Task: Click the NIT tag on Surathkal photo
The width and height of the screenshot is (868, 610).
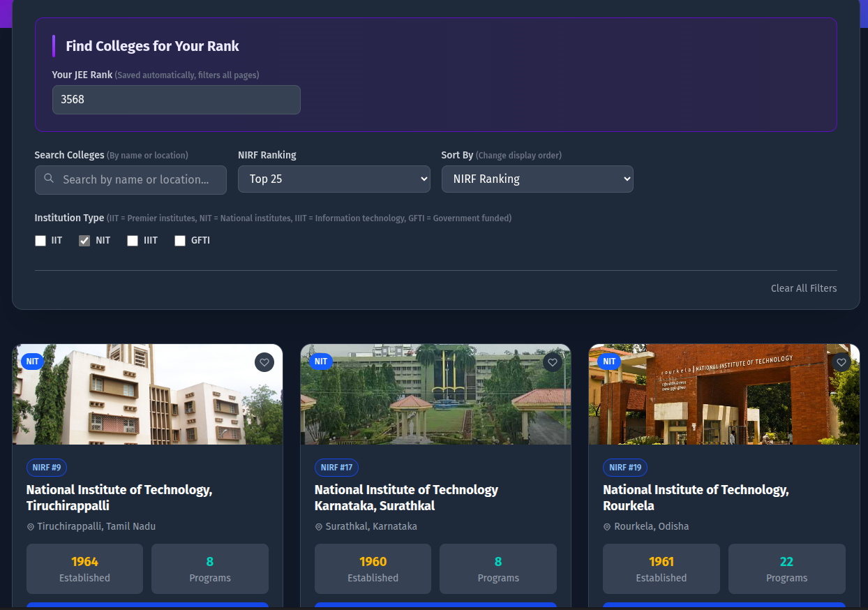Action: point(321,362)
